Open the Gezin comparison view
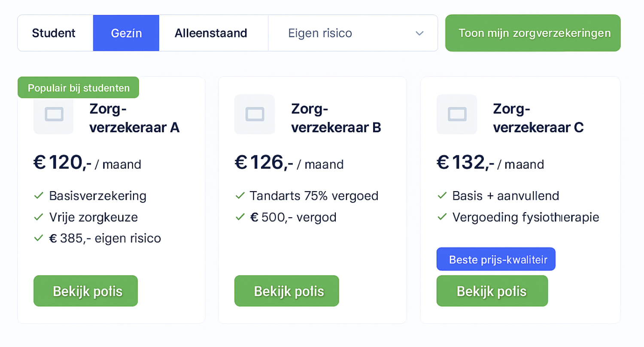Viewport: 644px width, 347px height. (126, 33)
